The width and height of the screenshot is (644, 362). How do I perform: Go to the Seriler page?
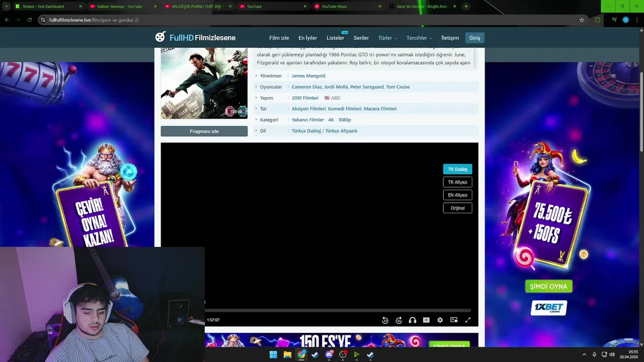click(361, 38)
